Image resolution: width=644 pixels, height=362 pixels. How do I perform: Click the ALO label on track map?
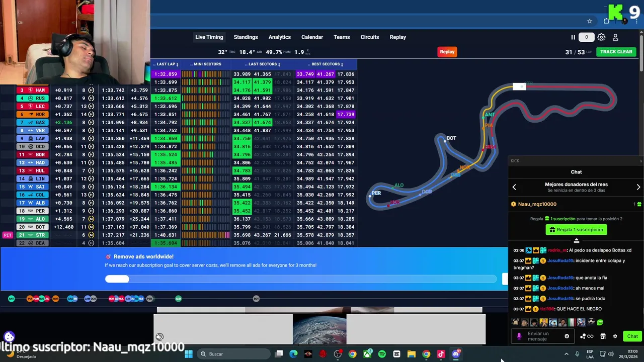click(399, 186)
